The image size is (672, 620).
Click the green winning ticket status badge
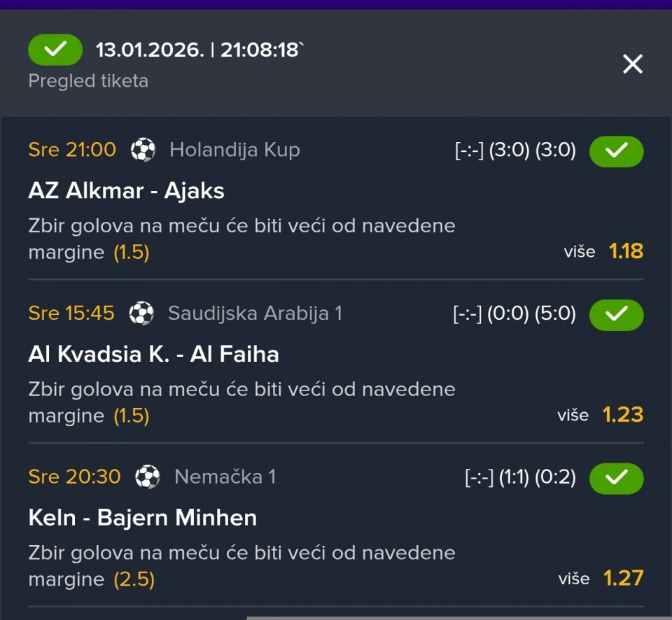coord(55,50)
